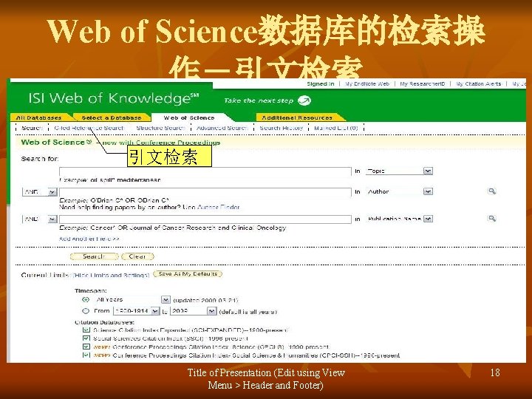Open the Search sub-menu item
532x399 pixels.
tap(32, 128)
